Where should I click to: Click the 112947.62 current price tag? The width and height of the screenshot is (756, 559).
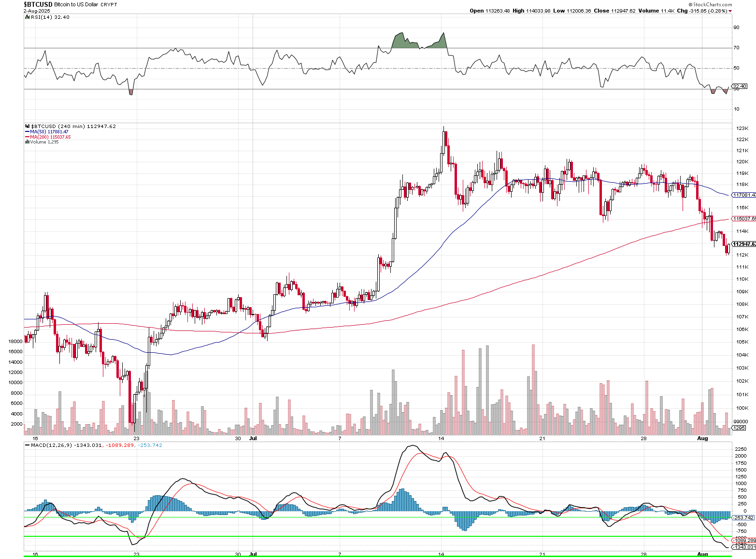point(744,244)
